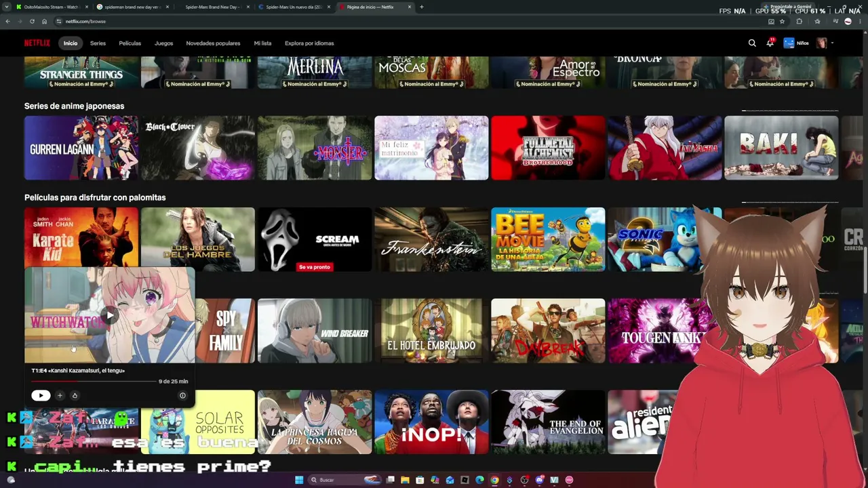Click the Netflix logo

pos(37,43)
